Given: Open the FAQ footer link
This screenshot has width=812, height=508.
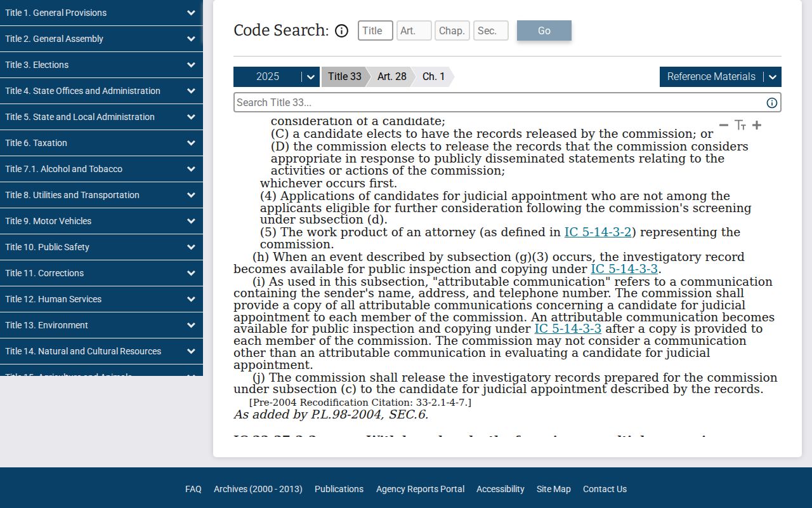Looking at the screenshot, I should tap(193, 489).
